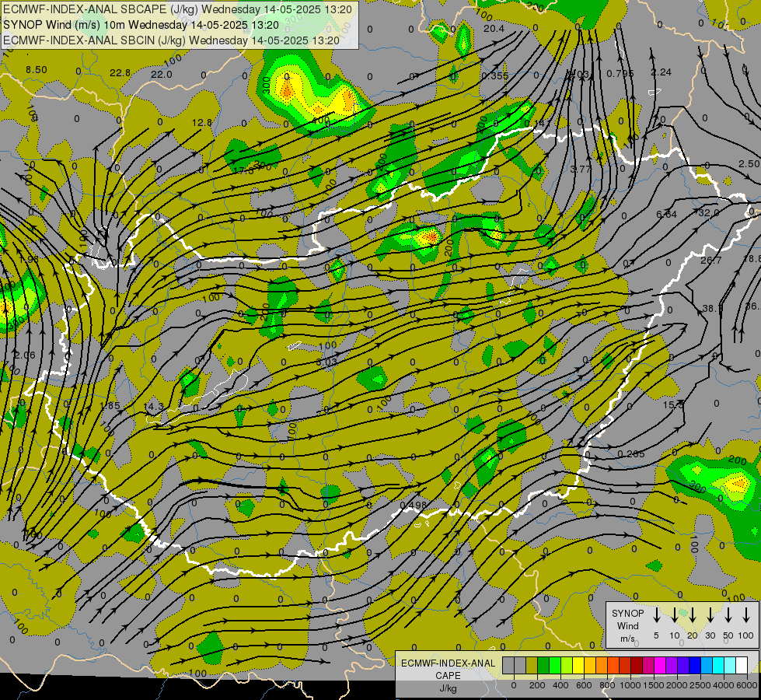
Task: Click the 32.0 value on the map
Action: coord(709,213)
